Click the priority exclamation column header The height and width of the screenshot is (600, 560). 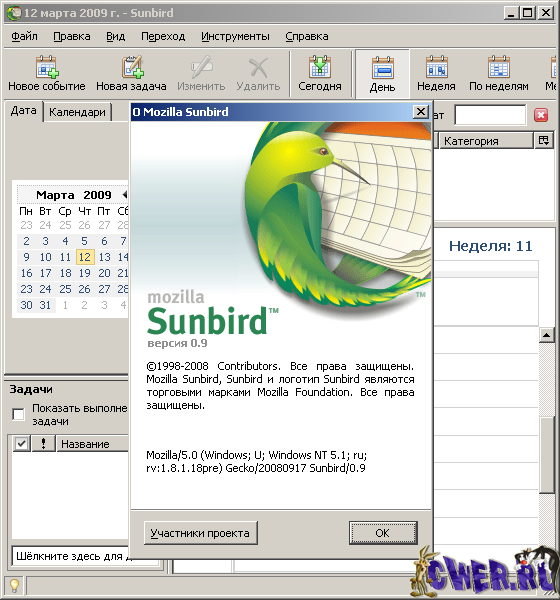click(x=43, y=444)
